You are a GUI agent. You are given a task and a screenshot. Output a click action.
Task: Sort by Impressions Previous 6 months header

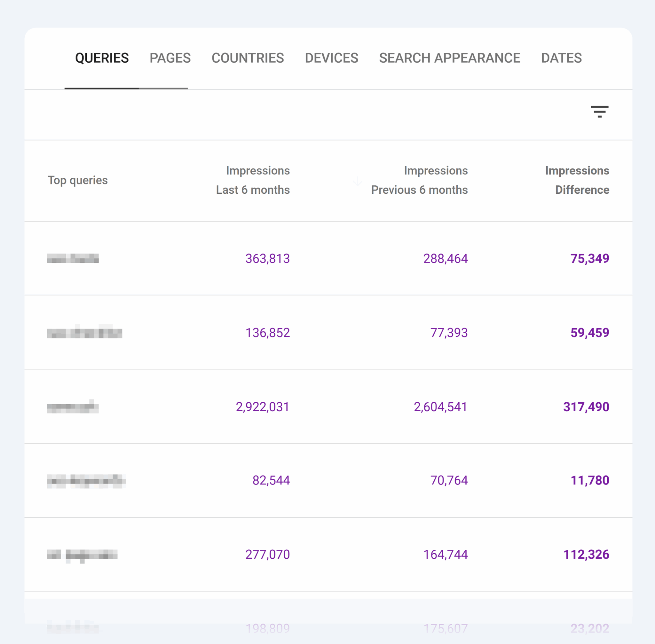pyautogui.click(x=419, y=180)
